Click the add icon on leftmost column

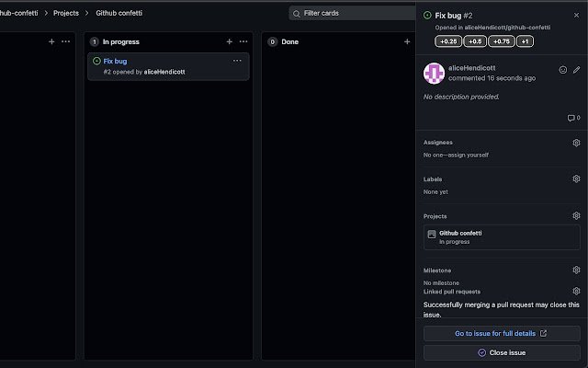(x=51, y=41)
